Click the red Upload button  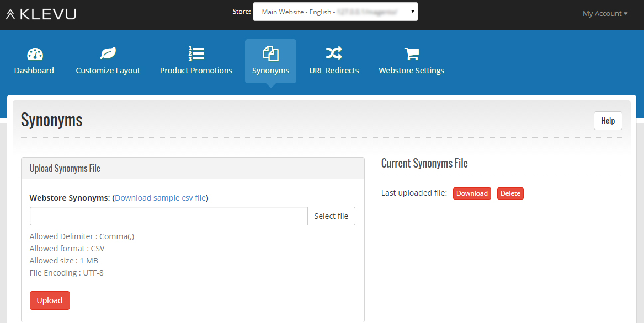coord(50,300)
